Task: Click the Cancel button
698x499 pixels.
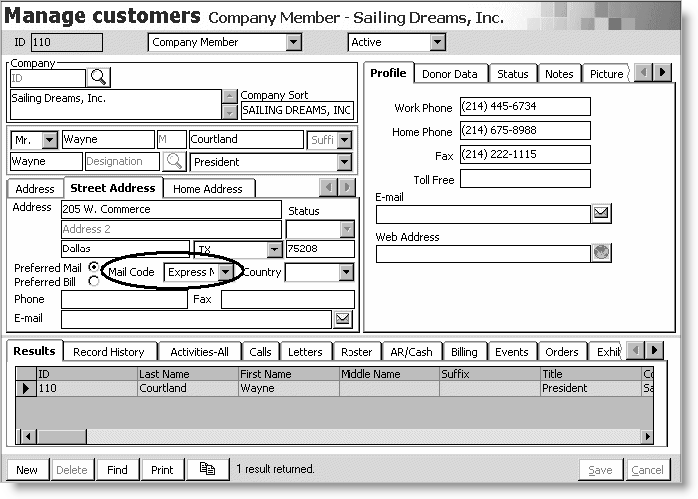Action: pyautogui.click(x=647, y=470)
